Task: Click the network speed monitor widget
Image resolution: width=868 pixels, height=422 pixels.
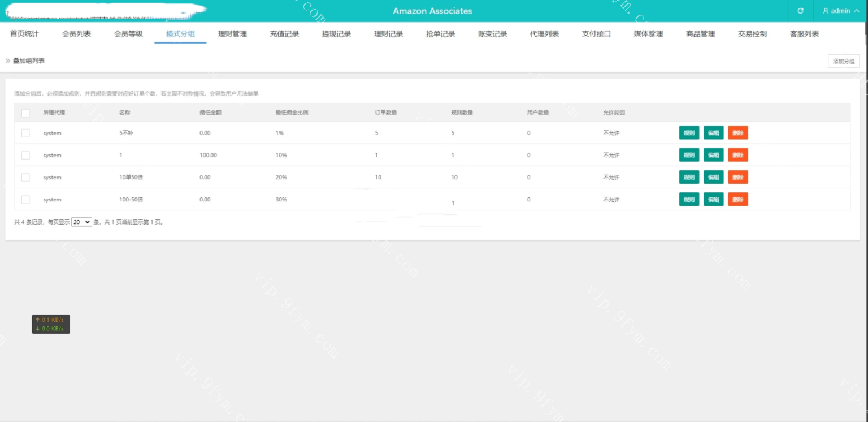Action: point(51,324)
